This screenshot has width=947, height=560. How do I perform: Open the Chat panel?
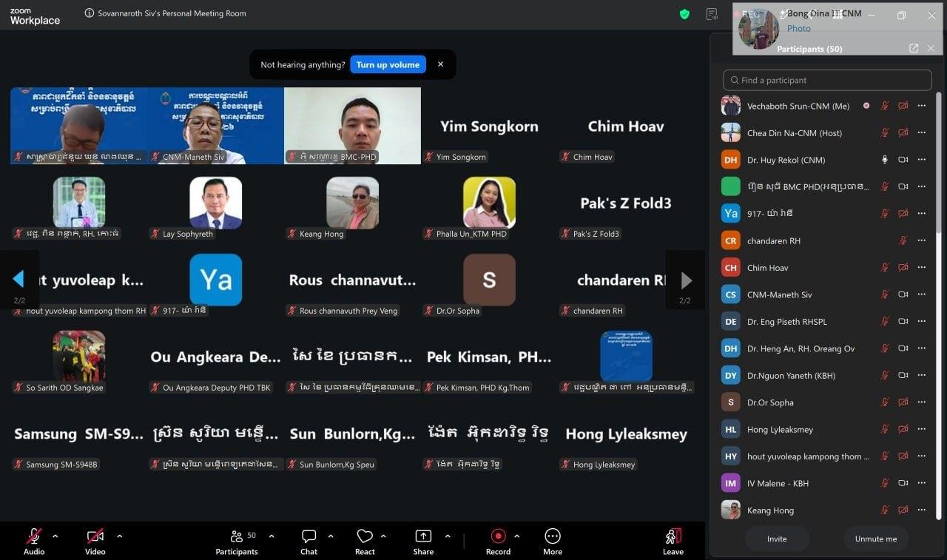click(x=309, y=542)
